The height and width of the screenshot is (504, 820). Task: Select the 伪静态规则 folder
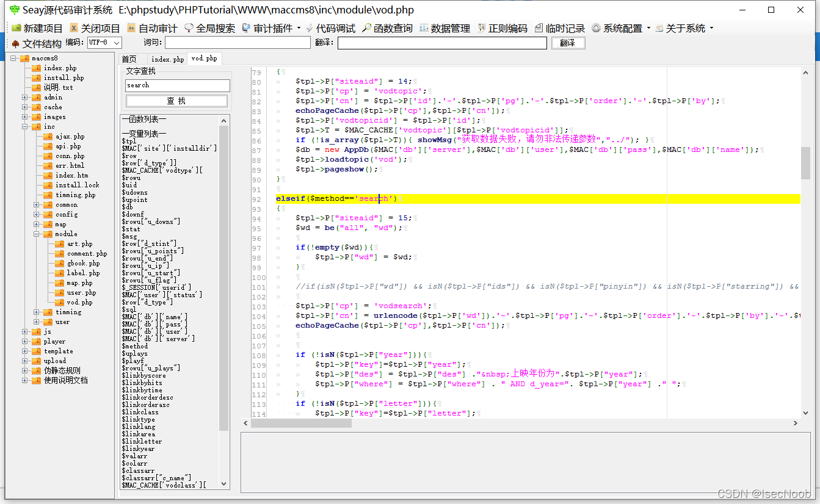(62, 370)
